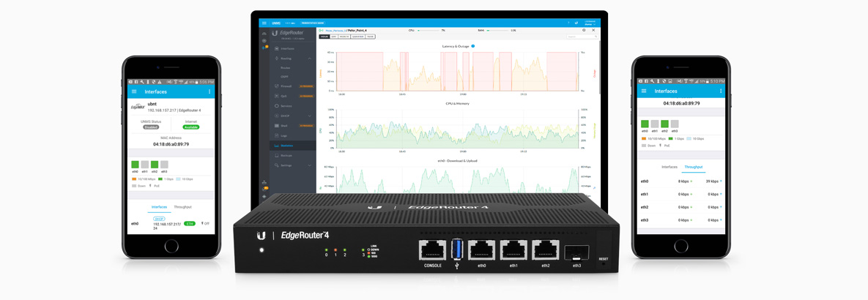Click the Latency & Outage info icon

point(472,46)
